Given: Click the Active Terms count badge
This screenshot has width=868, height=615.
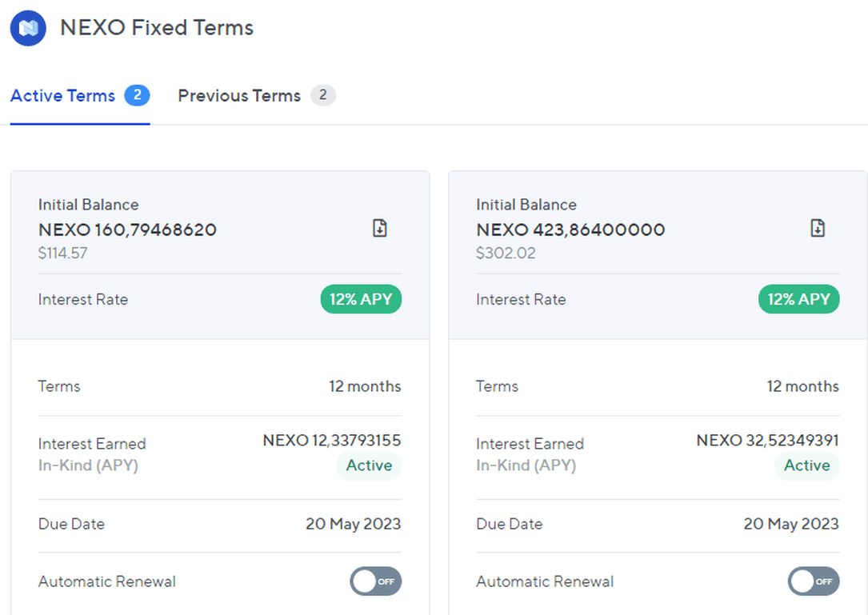Looking at the screenshot, I should tap(137, 96).
